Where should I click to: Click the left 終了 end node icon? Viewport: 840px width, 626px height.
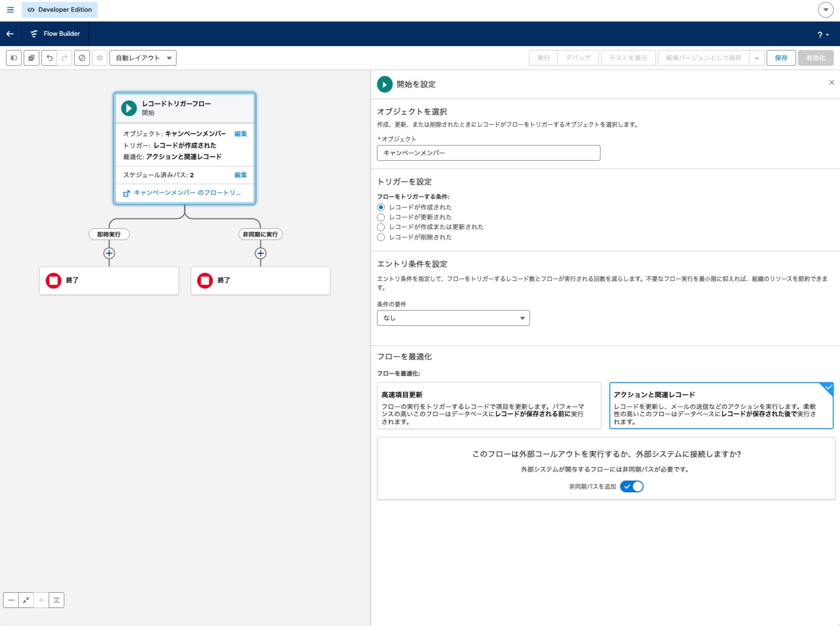coord(53,281)
